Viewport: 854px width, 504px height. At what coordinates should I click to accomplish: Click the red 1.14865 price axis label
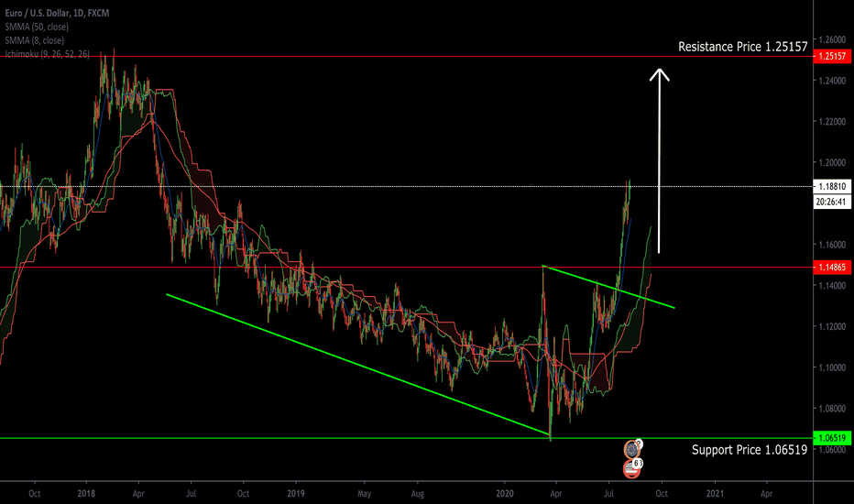(x=832, y=267)
